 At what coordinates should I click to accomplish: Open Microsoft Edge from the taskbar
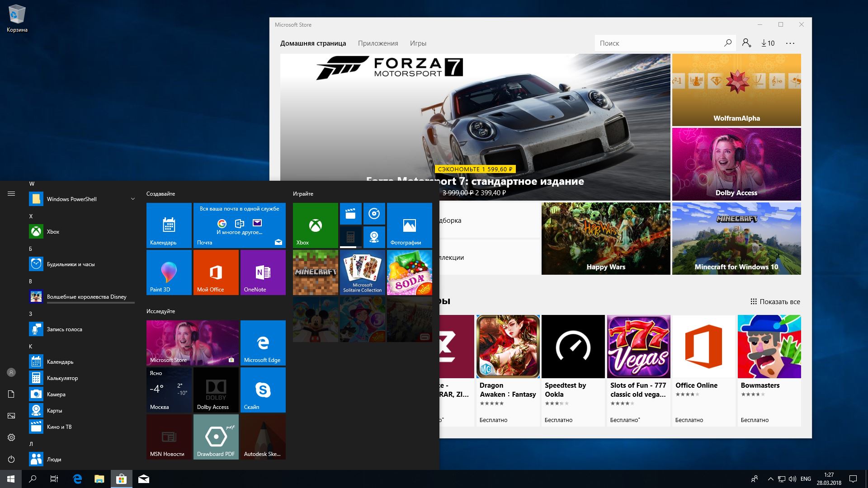coord(77,479)
